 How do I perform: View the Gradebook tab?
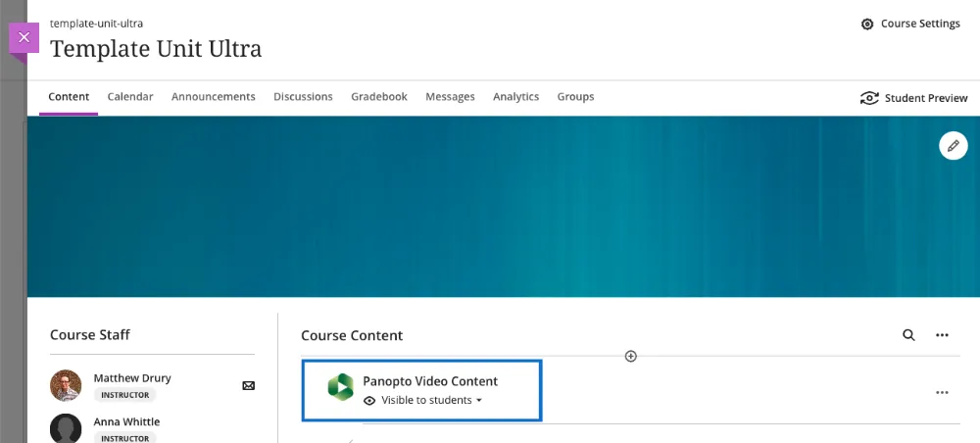pyautogui.click(x=379, y=97)
